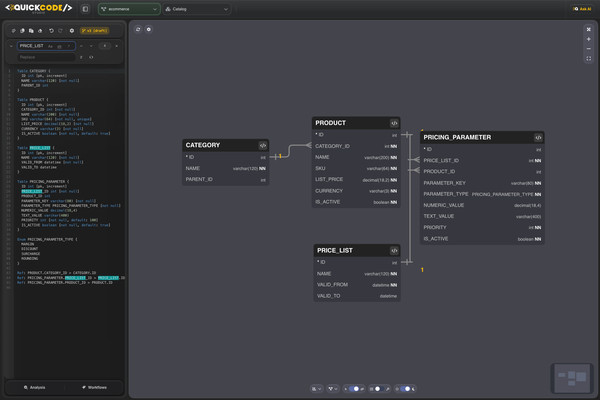This screenshot has width=600, height=400.
Task: Click the v3 (draft) version badge
Action: tap(95, 31)
